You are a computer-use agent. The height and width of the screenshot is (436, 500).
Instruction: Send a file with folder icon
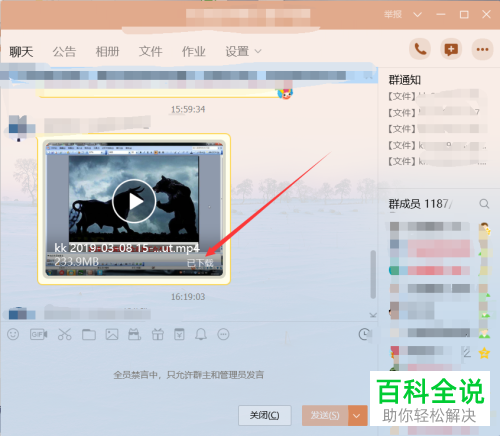[89, 334]
